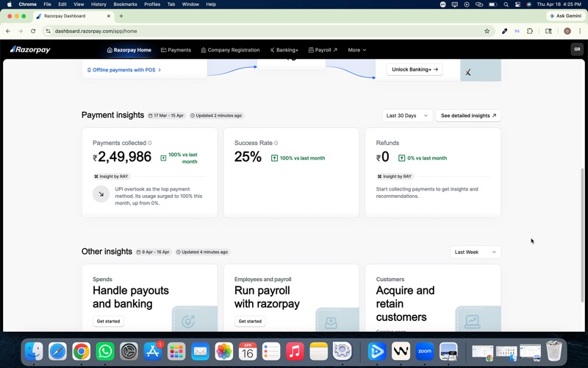
Task: Expand the More menu in navbar
Action: click(356, 50)
